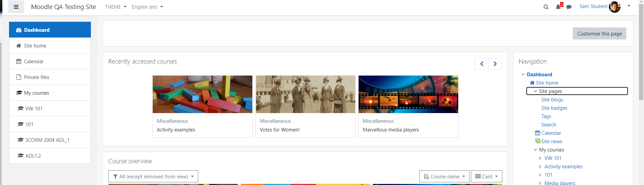Open ADL1.2 course in sidebar

point(50,156)
